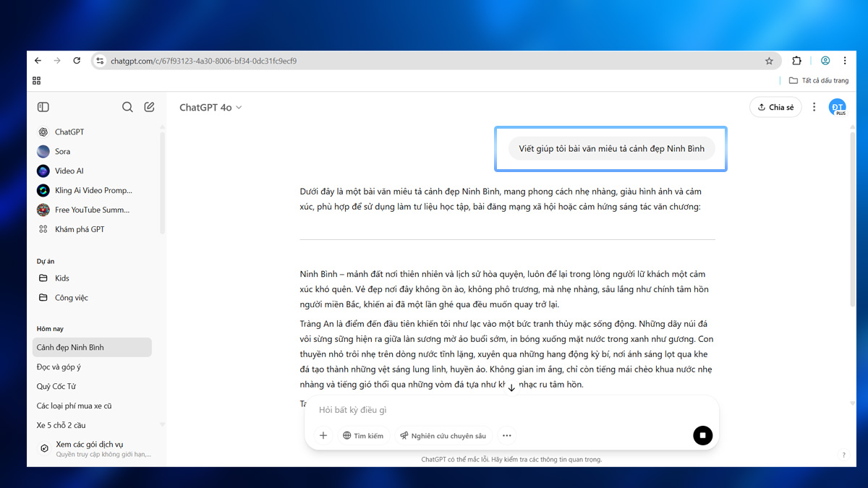The image size is (868, 488).
Task: Start a new chat with pencil icon
Action: 149,107
